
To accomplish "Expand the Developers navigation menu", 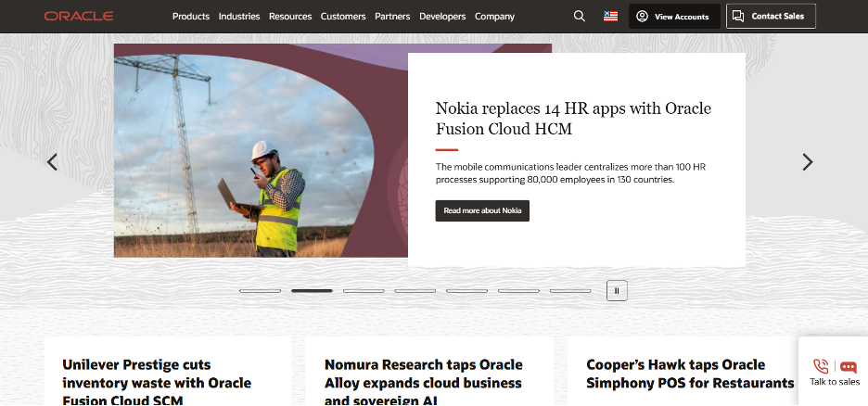I will pyautogui.click(x=442, y=16).
